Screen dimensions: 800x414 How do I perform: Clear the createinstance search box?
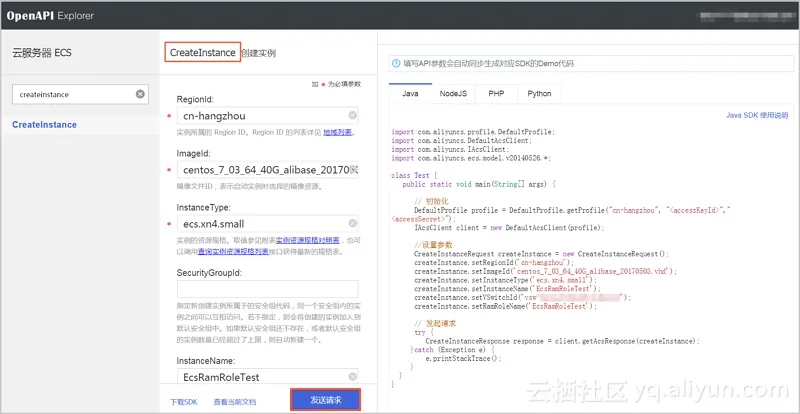click(140, 94)
